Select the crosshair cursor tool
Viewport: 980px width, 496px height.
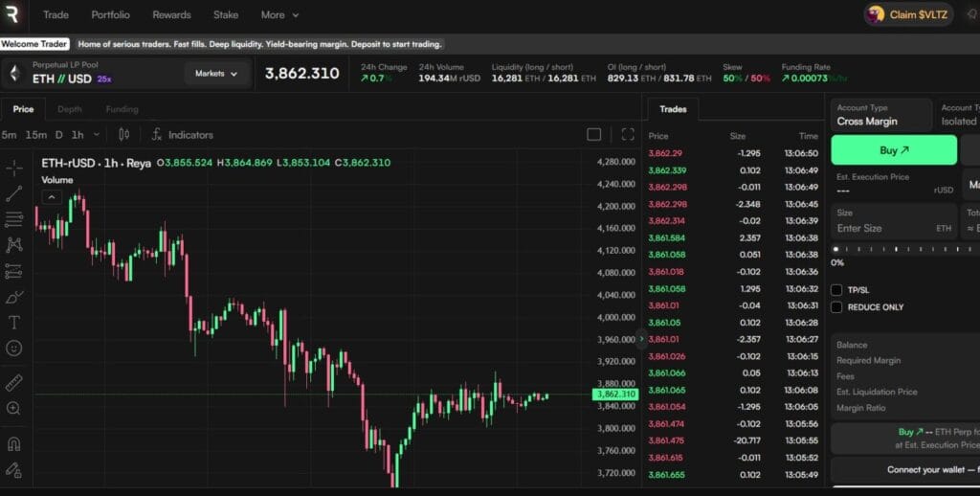click(x=13, y=167)
